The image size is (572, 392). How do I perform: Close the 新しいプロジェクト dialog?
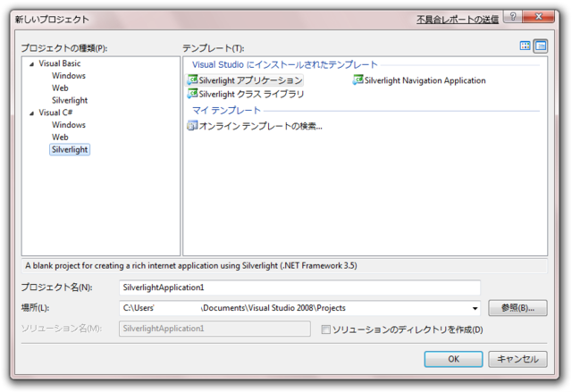coord(538,17)
